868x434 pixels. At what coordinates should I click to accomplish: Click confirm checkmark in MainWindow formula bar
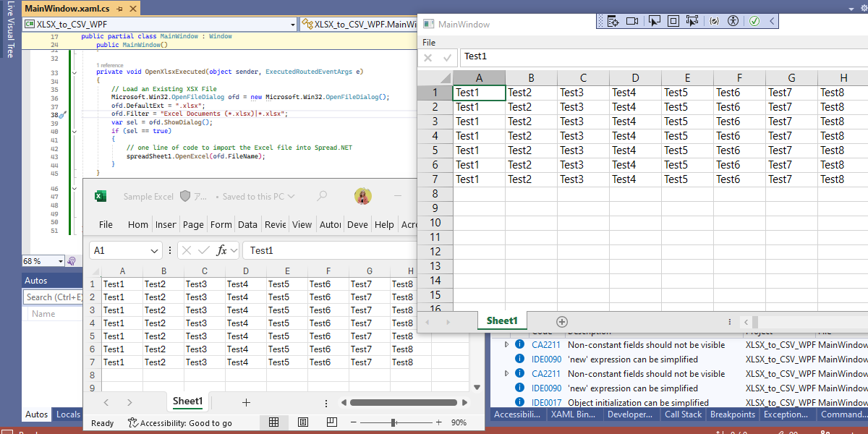447,57
